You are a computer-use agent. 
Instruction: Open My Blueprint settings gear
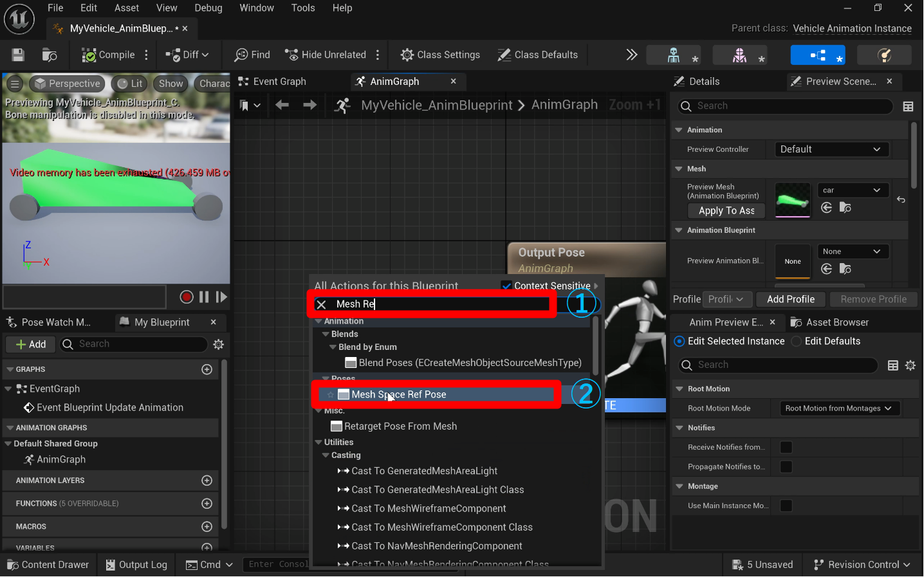[x=219, y=345]
